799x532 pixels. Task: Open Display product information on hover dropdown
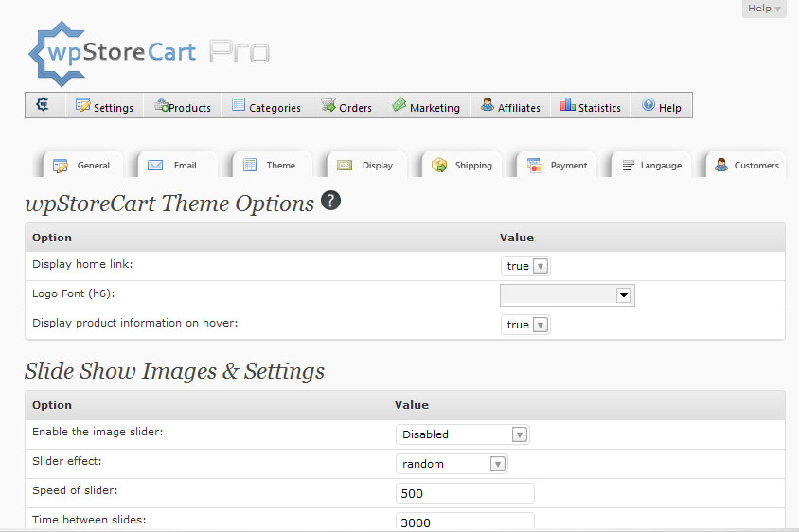coord(525,325)
